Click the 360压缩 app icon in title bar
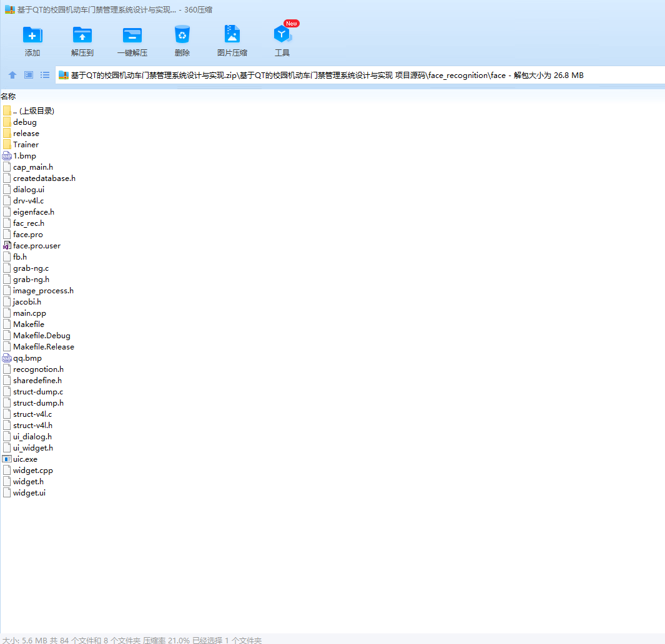The height and width of the screenshot is (644, 665). coord(10,9)
